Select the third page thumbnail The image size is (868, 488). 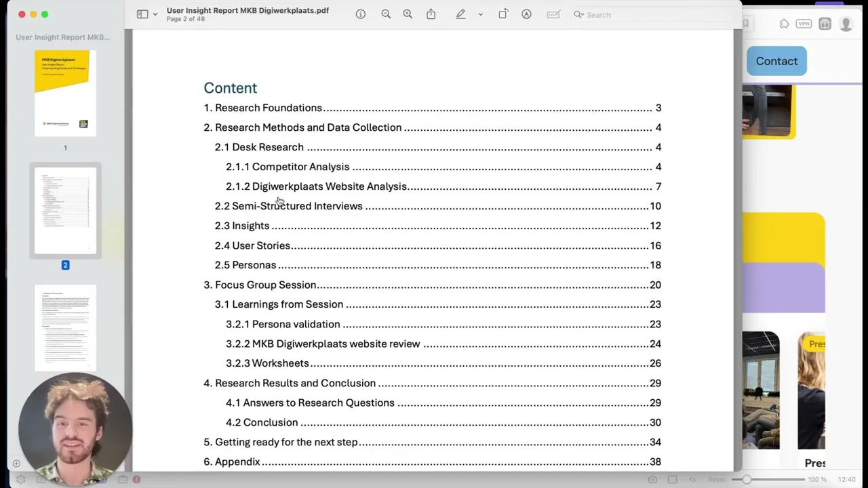[x=65, y=328]
